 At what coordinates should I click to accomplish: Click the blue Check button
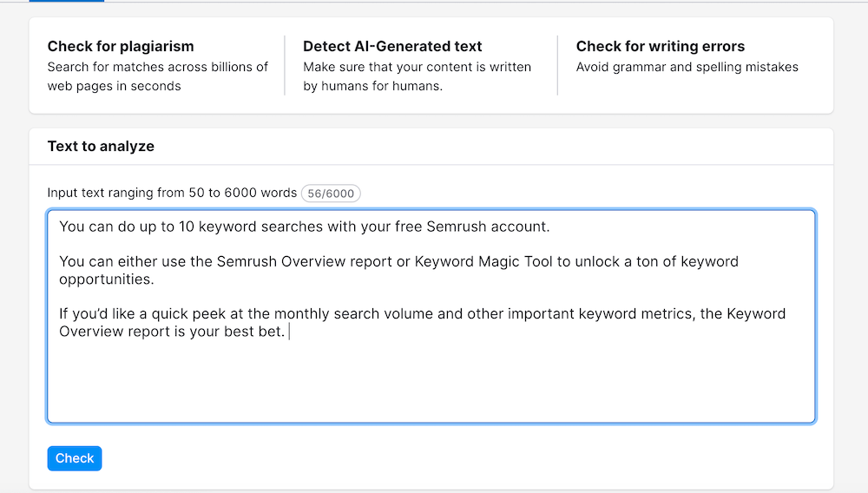click(x=75, y=458)
